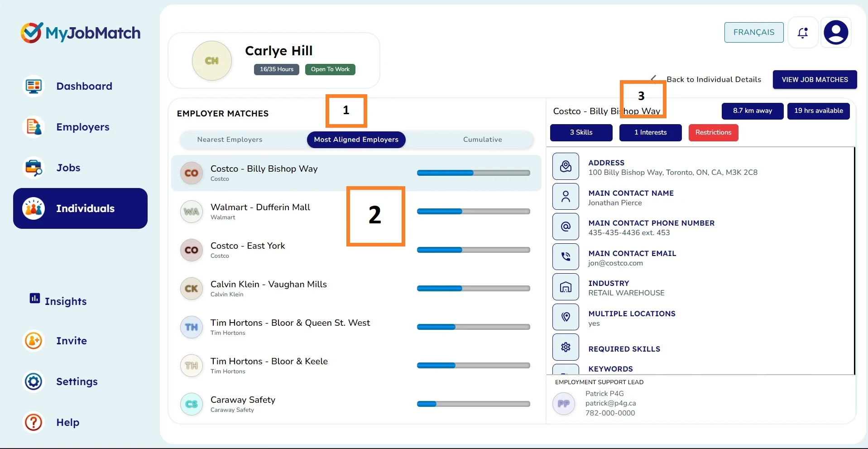Click 100 Billy Bishop Way address text
The width and height of the screenshot is (868, 449).
pyautogui.click(x=673, y=173)
